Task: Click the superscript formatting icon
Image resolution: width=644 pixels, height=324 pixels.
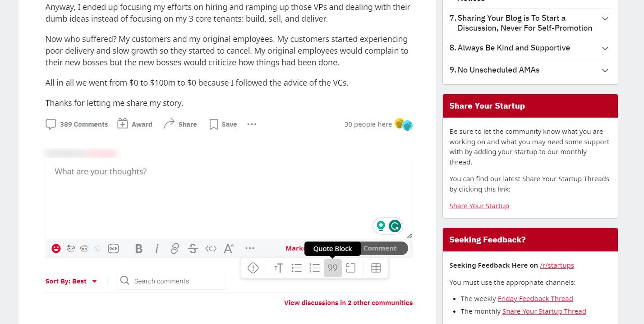Action: coord(229,248)
